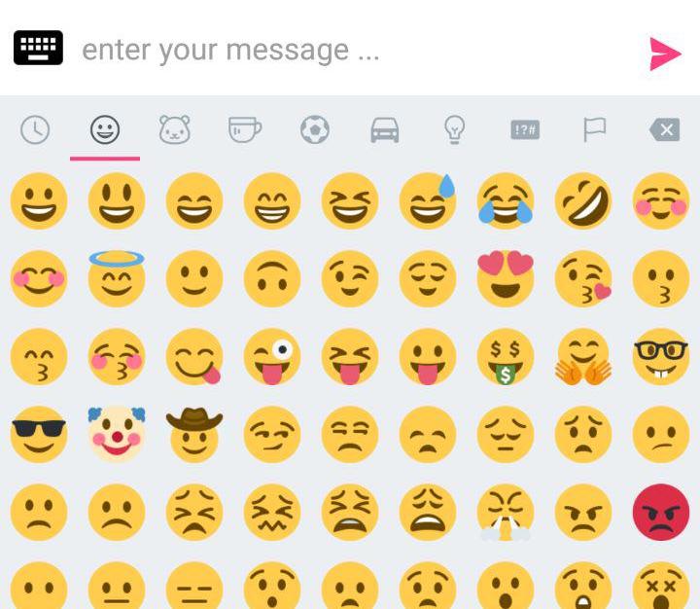This screenshot has height=609, width=700.
Task: Open the travel car category tab
Action: click(x=385, y=130)
